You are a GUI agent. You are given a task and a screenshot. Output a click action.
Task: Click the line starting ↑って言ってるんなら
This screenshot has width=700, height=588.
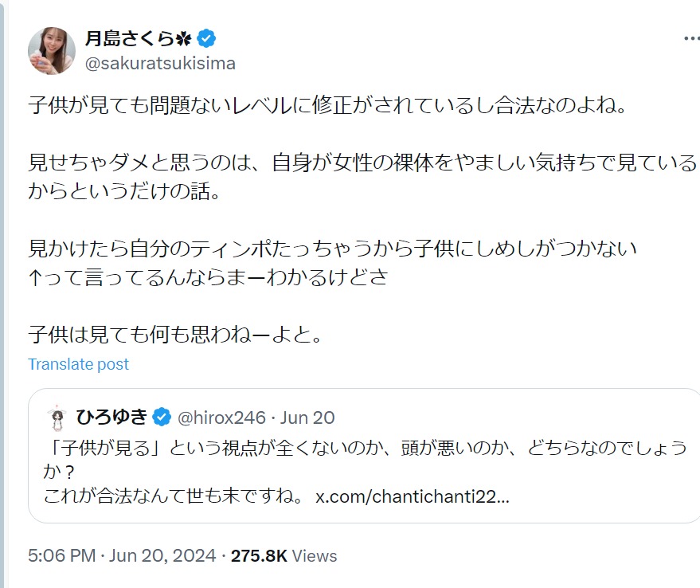207,278
